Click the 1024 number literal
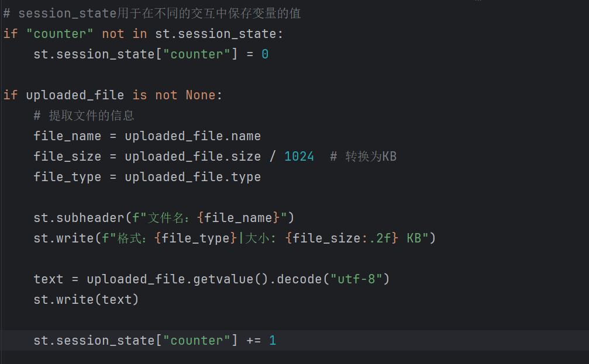 click(x=299, y=157)
